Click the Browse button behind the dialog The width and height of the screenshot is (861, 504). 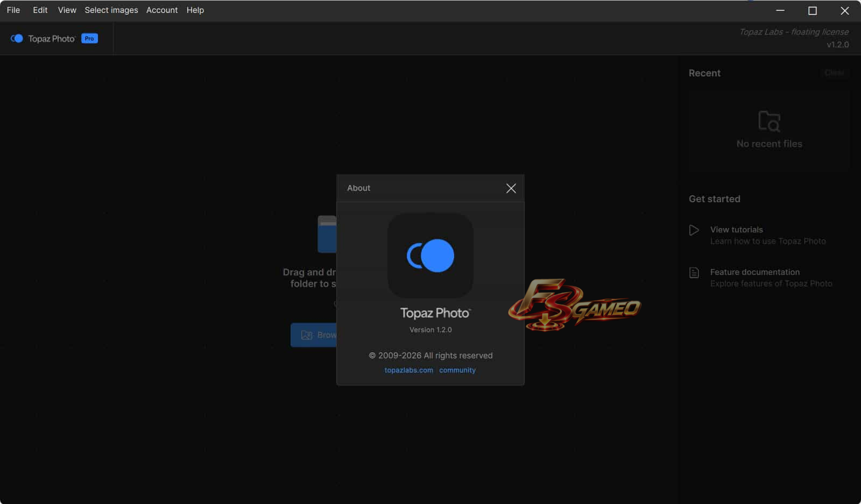[314, 335]
